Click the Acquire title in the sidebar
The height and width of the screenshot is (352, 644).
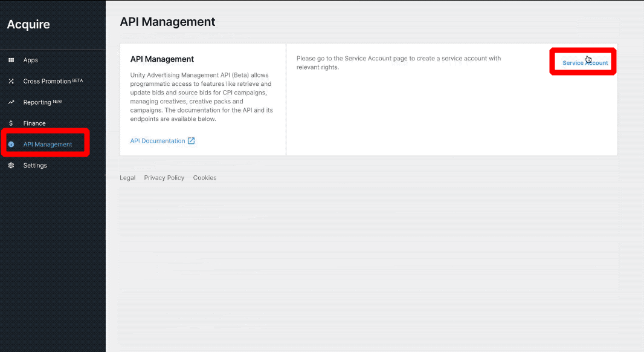click(28, 25)
